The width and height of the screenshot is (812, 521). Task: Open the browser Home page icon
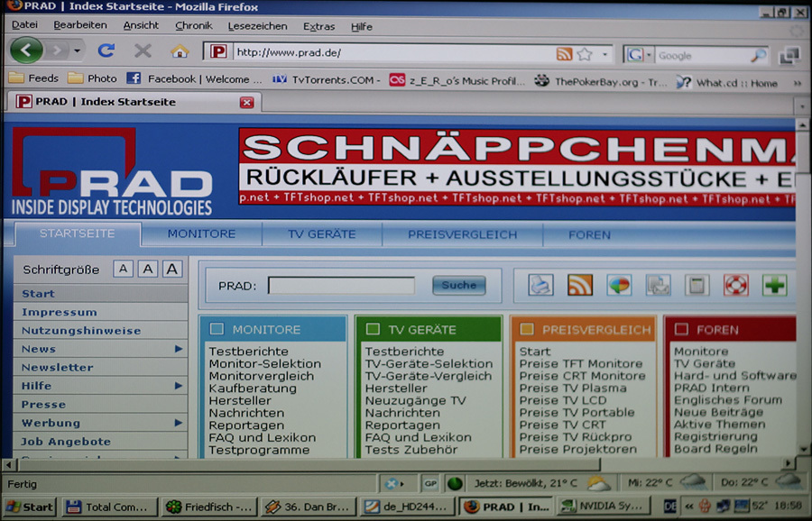pos(180,51)
